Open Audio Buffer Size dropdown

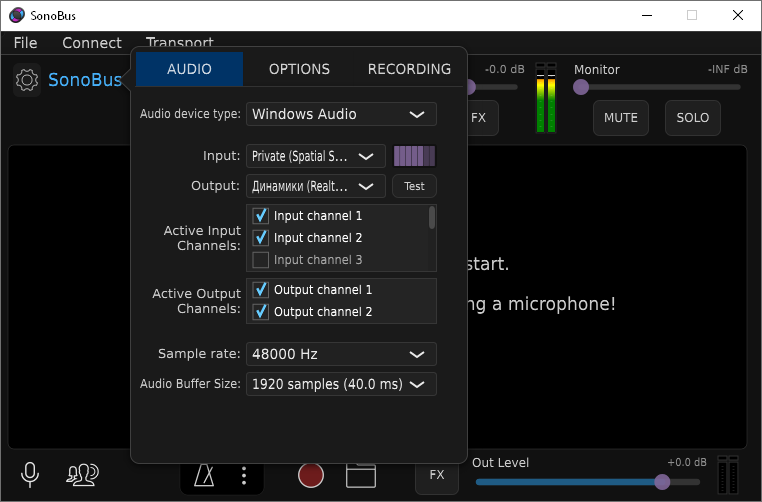tap(341, 384)
